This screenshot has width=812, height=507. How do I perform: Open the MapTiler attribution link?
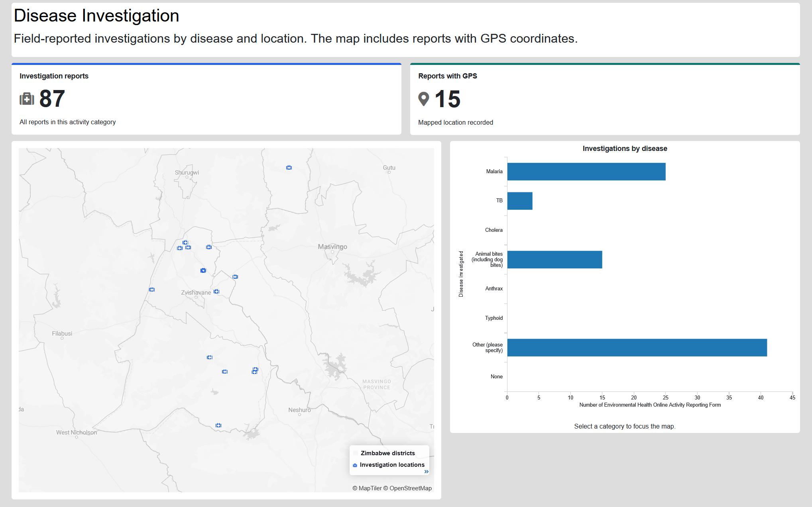(367, 488)
